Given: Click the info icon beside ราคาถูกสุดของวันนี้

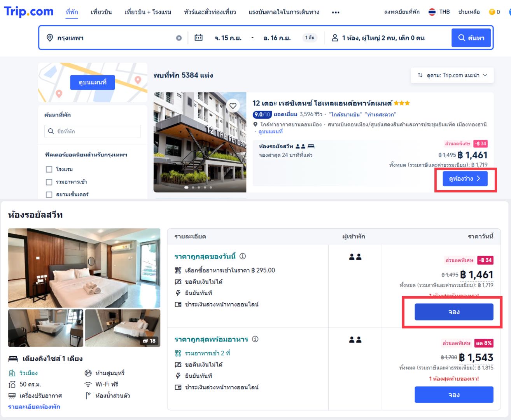Looking at the screenshot, I should tap(243, 256).
